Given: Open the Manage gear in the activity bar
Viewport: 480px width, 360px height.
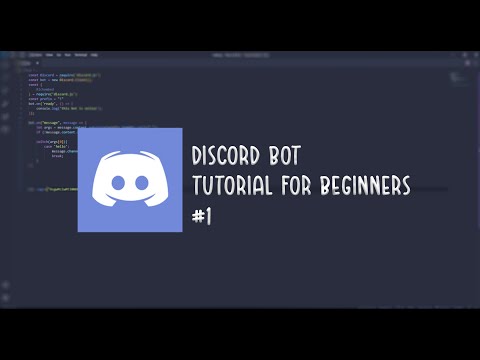Looking at the screenshot, I should (5, 298).
